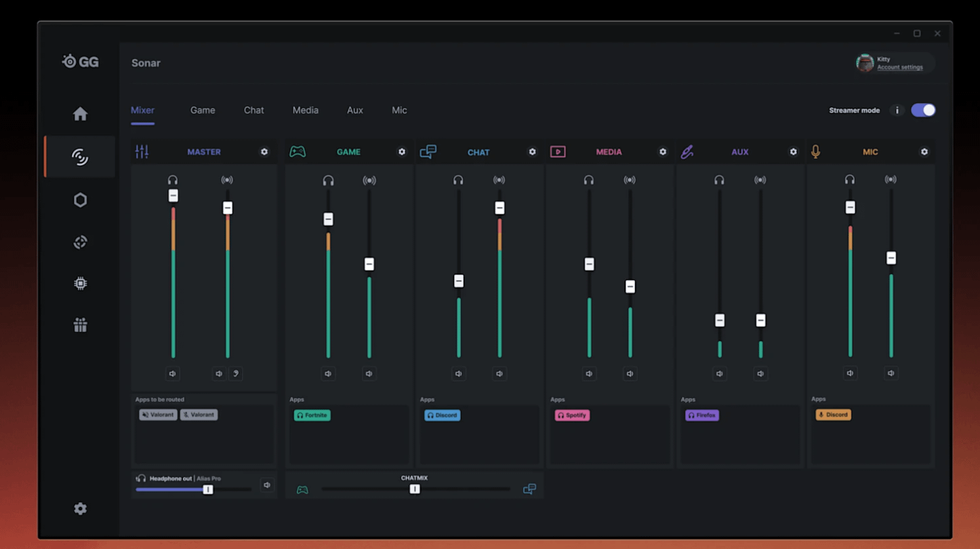Open AUX channel settings gear

pos(793,152)
